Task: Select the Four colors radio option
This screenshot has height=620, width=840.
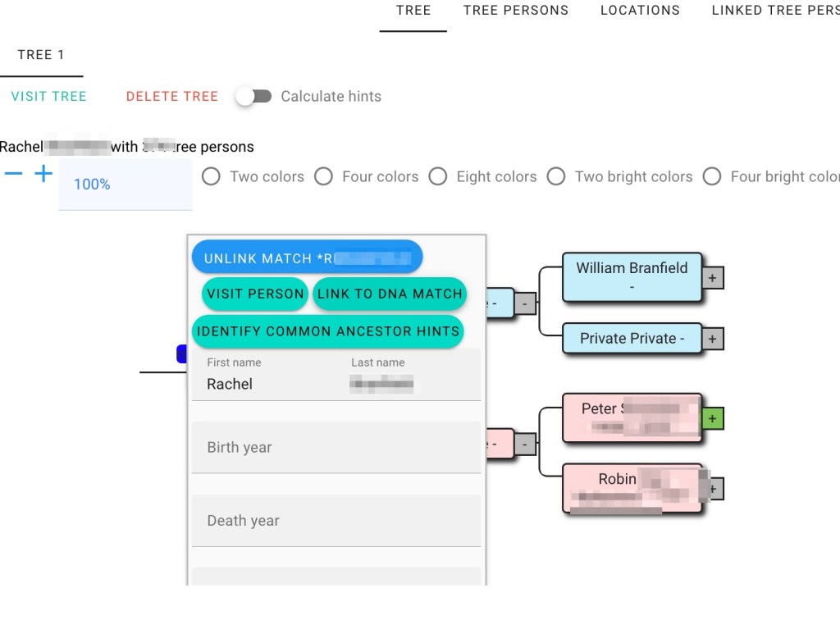Action: 324,176
